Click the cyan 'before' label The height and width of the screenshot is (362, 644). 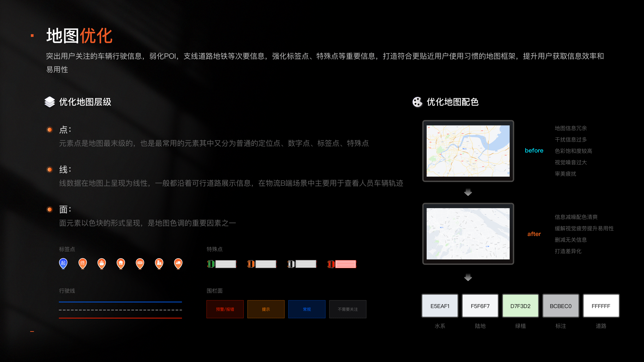pyautogui.click(x=534, y=150)
